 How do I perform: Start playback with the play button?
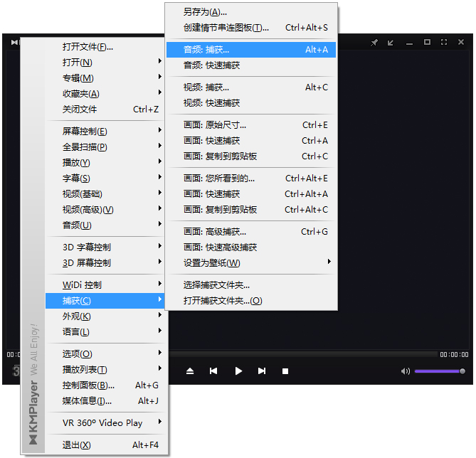pyautogui.click(x=238, y=371)
